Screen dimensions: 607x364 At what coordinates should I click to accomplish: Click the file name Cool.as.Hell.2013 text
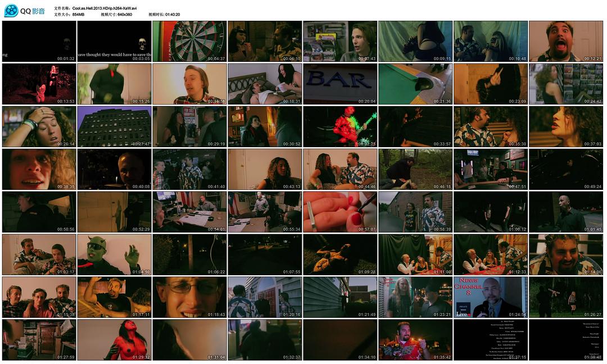coord(105,8)
